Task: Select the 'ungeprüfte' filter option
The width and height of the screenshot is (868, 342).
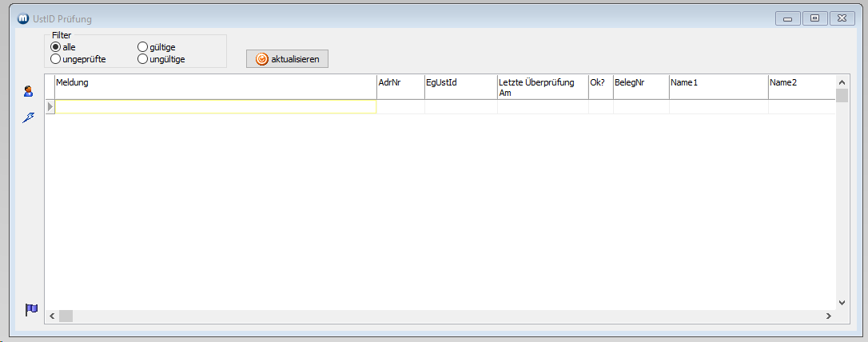Action: (56, 58)
